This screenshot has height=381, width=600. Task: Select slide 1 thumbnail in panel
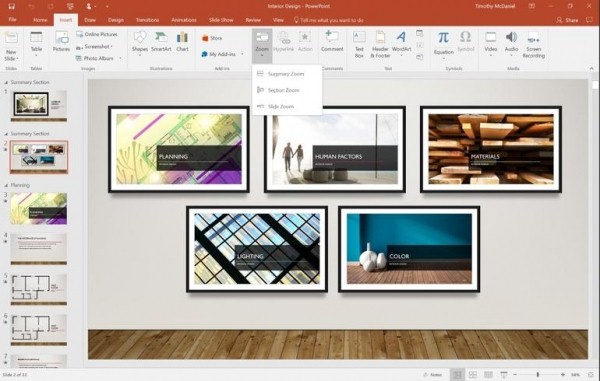pyautogui.click(x=39, y=106)
